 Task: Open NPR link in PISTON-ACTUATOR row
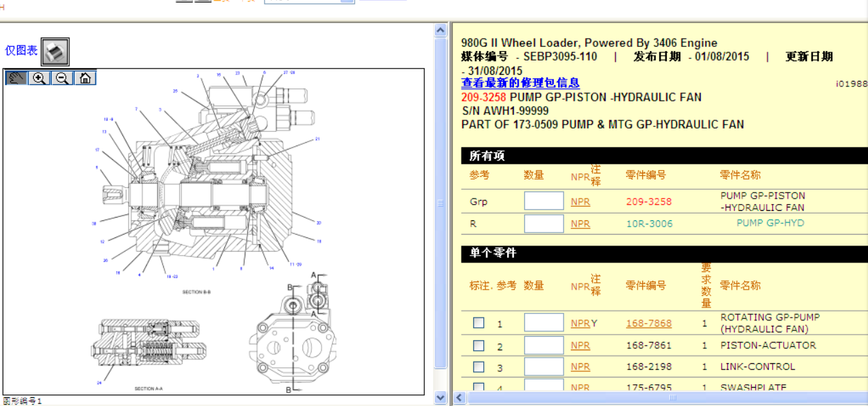pyautogui.click(x=580, y=345)
